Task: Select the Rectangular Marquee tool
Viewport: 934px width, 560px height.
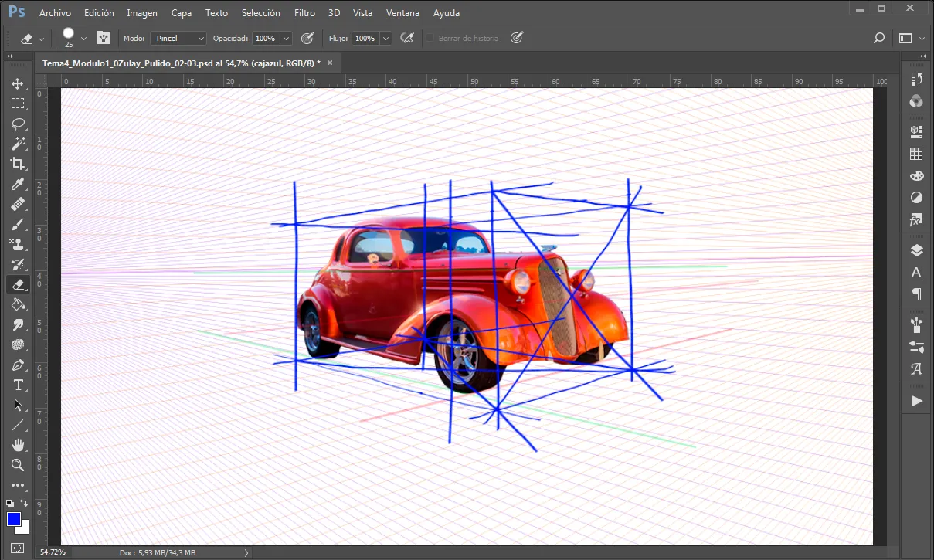Action: click(18, 104)
